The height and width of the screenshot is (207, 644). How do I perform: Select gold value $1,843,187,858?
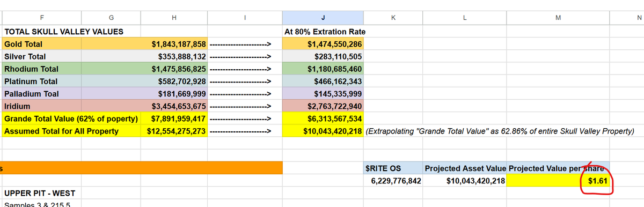[x=174, y=44]
